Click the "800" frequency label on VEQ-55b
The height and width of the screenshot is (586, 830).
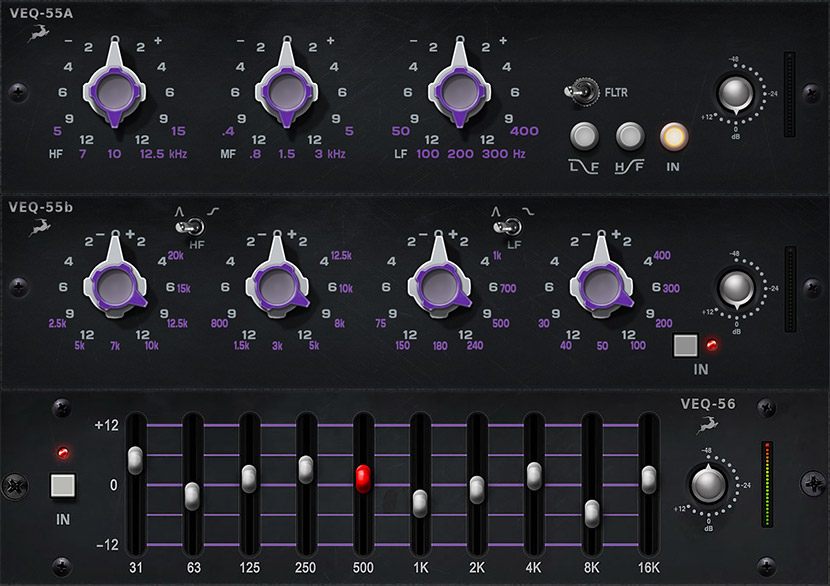pyautogui.click(x=219, y=323)
